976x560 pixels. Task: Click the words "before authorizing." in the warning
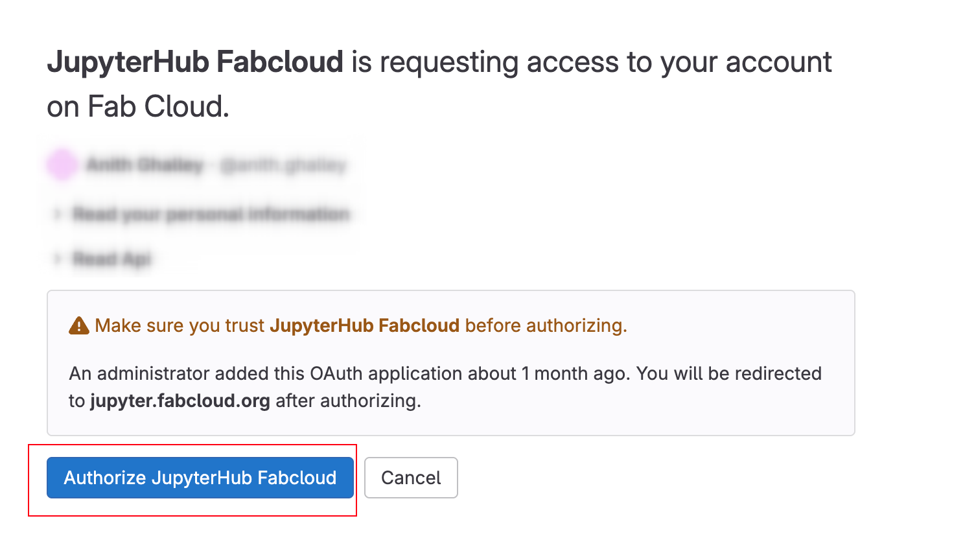(x=546, y=325)
